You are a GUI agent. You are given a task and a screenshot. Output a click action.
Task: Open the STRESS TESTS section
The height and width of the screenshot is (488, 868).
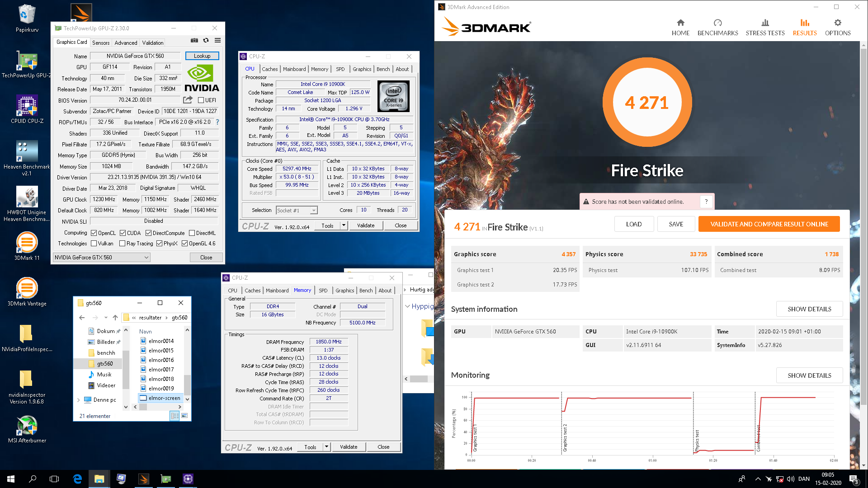pyautogui.click(x=765, y=28)
